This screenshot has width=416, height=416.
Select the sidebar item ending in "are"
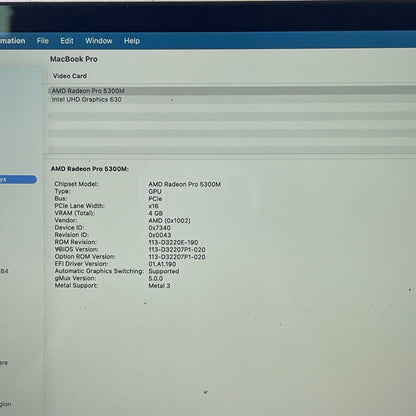click(4, 363)
